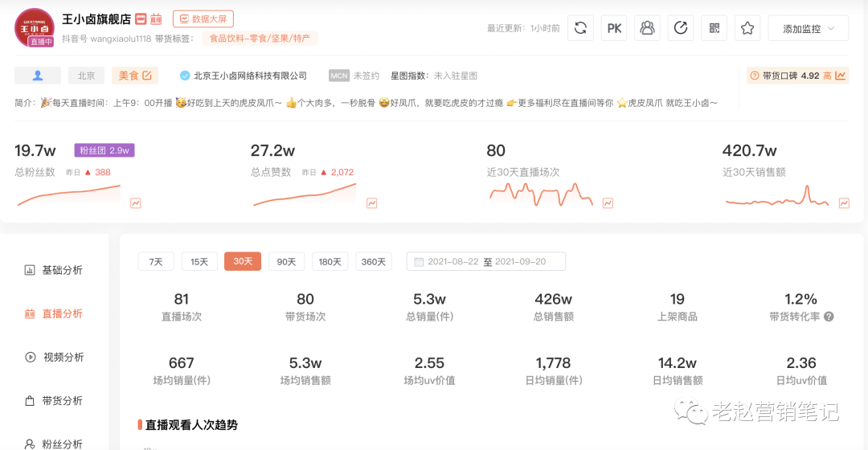Open the 近30天直播场次 trend chart icon
The image size is (868, 450).
pyautogui.click(x=608, y=203)
